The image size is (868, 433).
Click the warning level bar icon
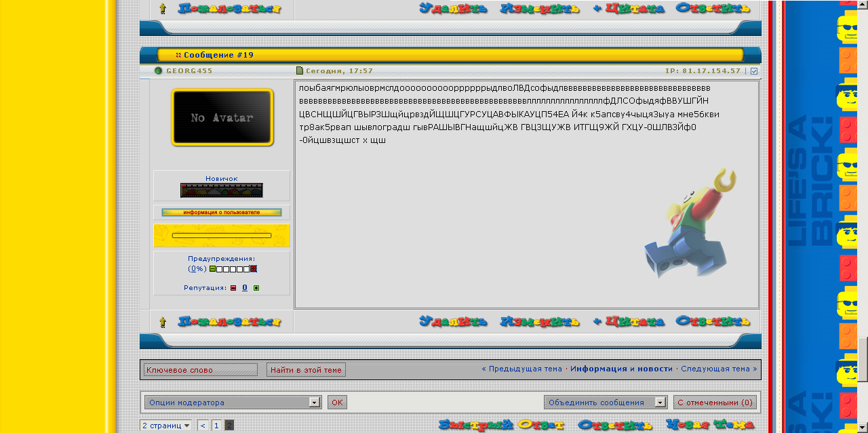pyautogui.click(x=233, y=269)
